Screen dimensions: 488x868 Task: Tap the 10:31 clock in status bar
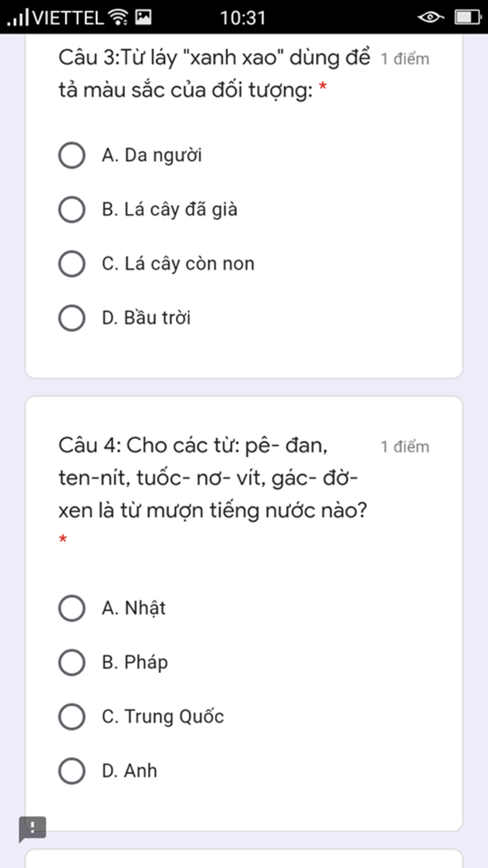pos(243,18)
